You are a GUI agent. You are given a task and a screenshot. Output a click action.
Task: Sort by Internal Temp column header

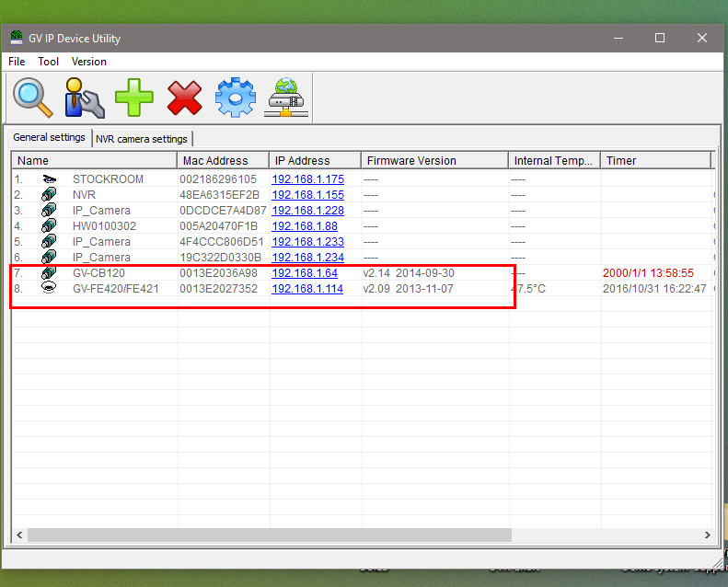coord(554,161)
